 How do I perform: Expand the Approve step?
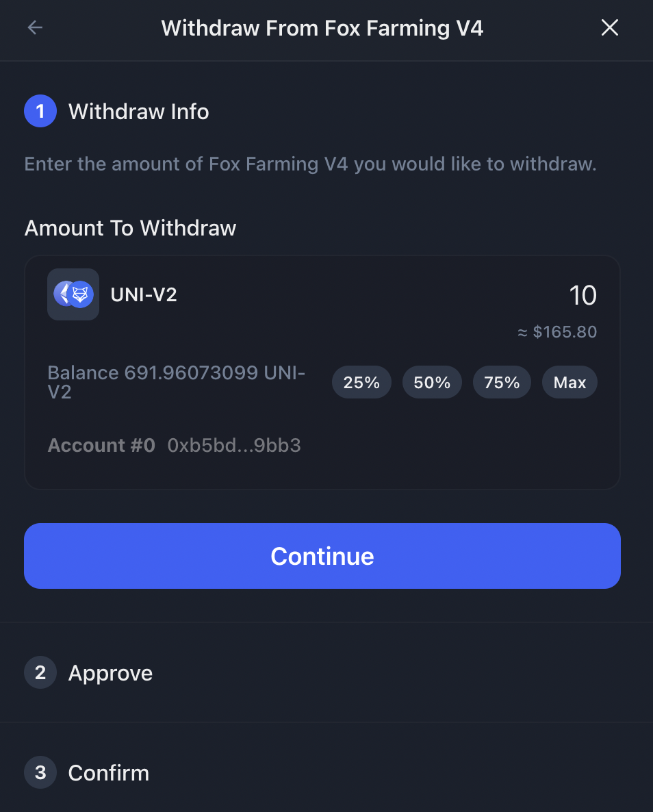tap(110, 673)
